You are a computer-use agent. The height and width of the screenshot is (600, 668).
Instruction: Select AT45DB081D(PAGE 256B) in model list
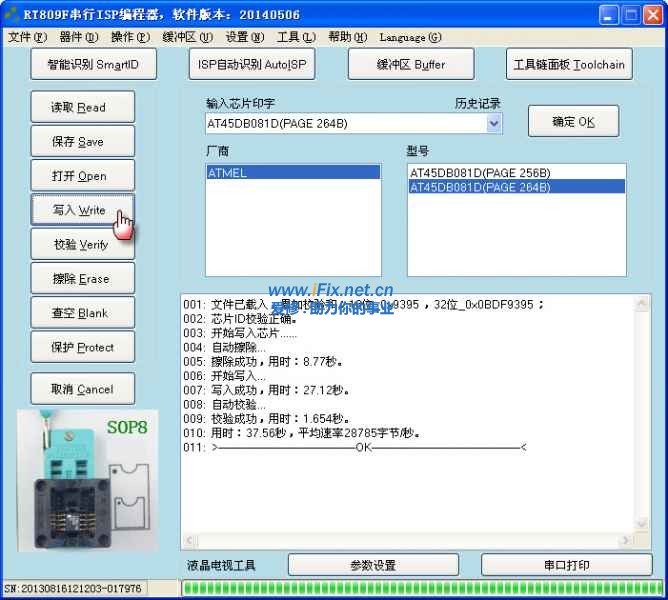(x=480, y=173)
